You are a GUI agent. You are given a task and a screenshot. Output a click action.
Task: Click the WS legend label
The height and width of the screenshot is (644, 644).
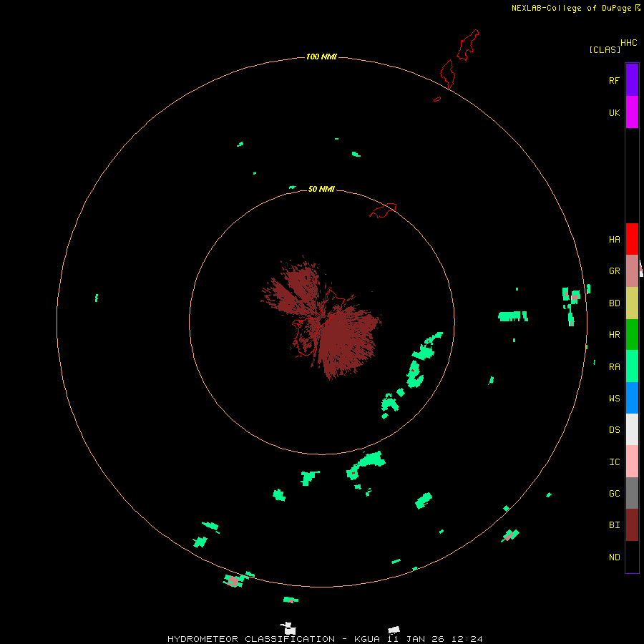[615, 399]
